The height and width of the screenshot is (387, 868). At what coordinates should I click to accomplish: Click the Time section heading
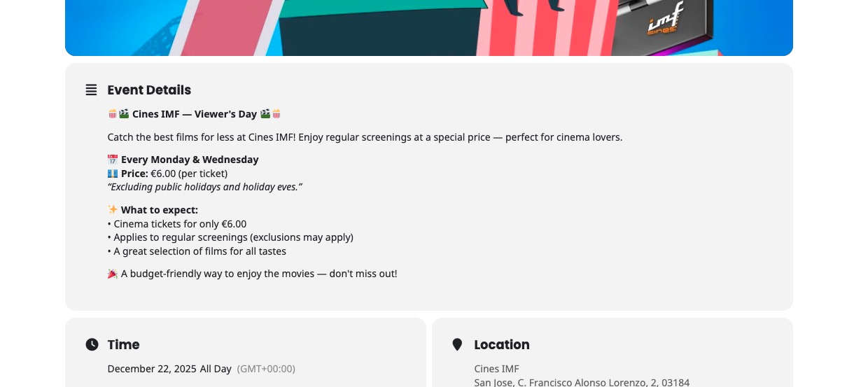pos(124,344)
